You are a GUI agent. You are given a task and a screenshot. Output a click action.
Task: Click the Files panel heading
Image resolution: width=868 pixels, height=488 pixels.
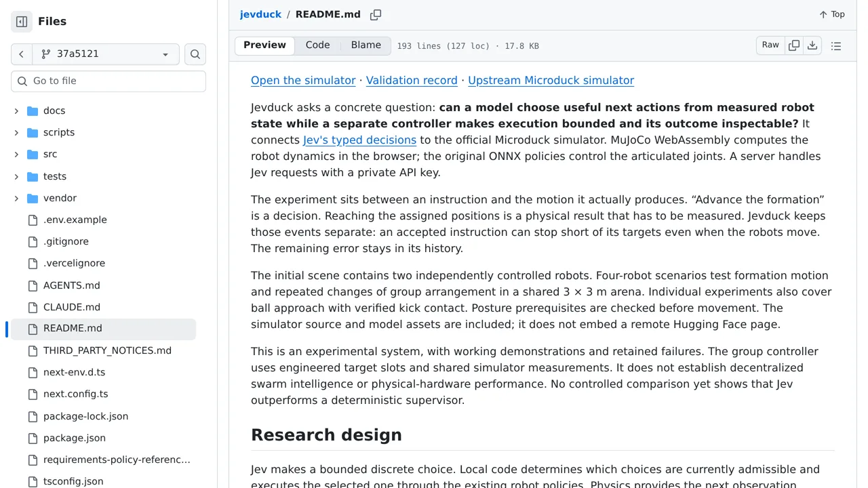point(52,22)
